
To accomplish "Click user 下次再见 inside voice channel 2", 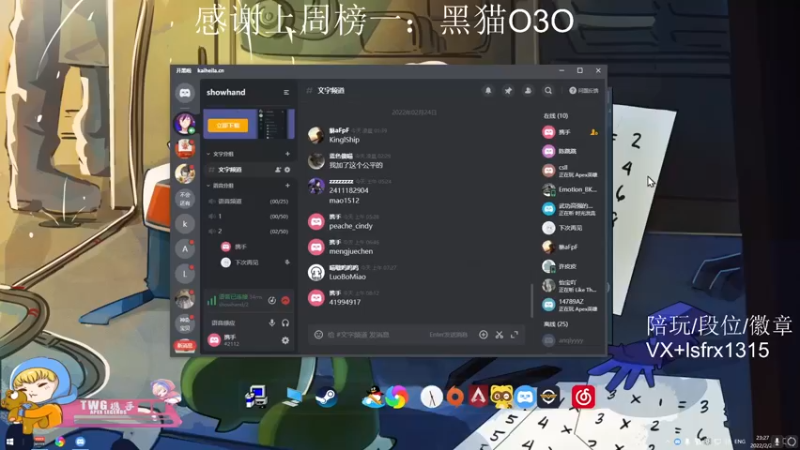I will [x=240, y=262].
